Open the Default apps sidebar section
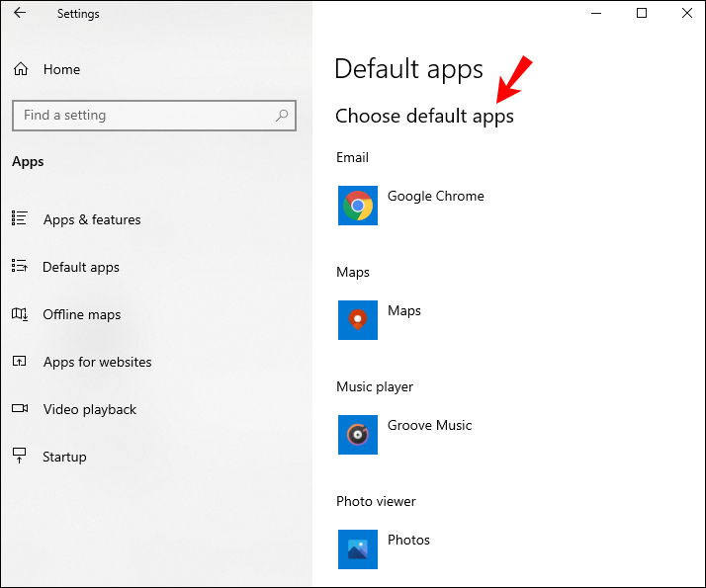Image resolution: width=706 pixels, height=588 pixels. pyautogui.click(x=81, y=267)
